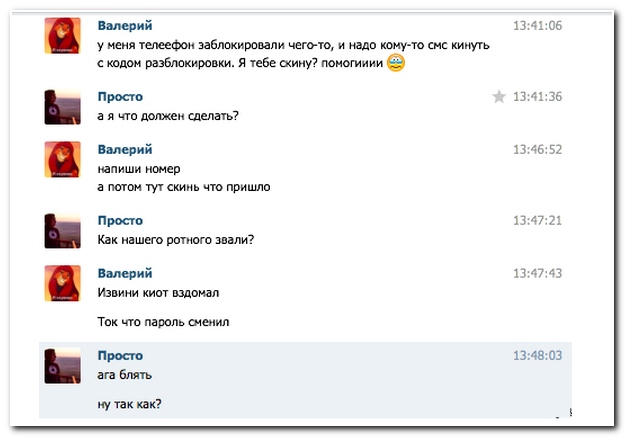This screenshot has height=437, width=625.
Task: Click the Просто name above "Как нашего ротного звали?"
Action: (120, 220)
